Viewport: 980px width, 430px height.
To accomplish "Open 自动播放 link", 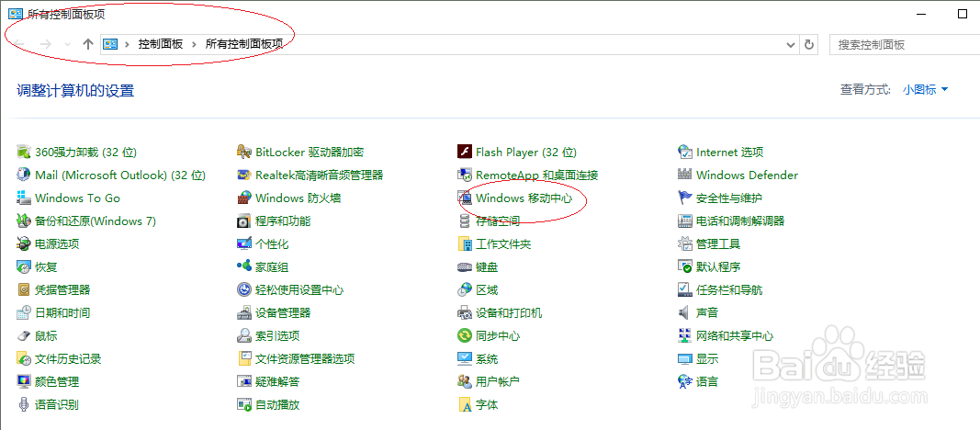I will click(277, 404).
